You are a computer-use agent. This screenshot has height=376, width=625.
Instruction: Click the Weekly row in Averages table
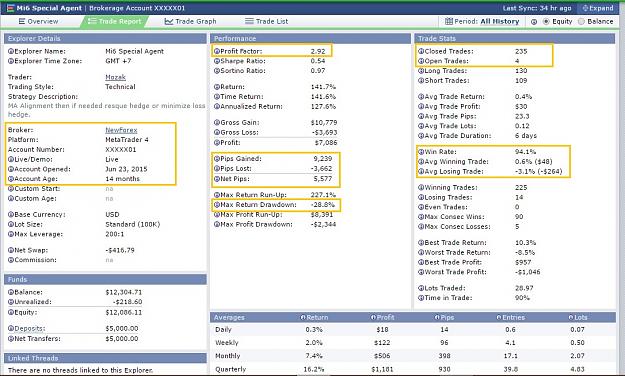[x=413, y=343]
